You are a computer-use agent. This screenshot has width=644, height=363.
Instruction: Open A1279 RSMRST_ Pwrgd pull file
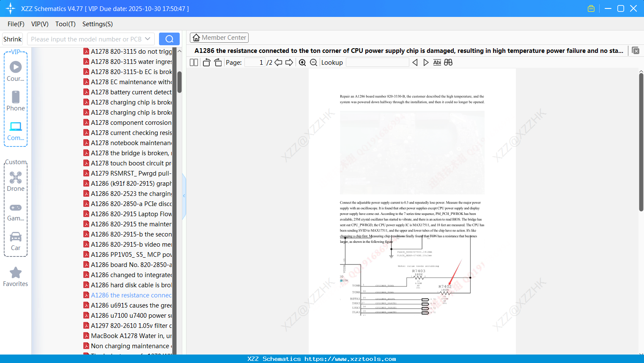128,173
